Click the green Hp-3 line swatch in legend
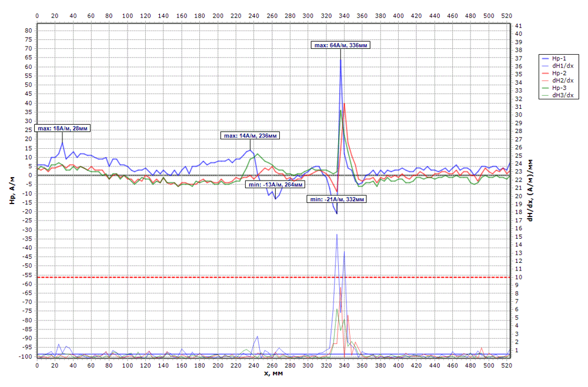The width and height of the screenshot is (588, 387). (x=545, y=88)
